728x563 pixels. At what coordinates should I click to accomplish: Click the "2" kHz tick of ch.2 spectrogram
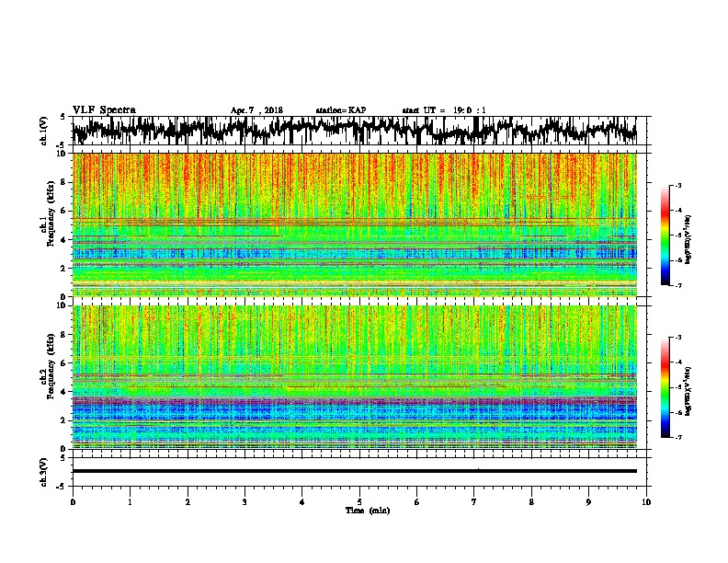63,420
